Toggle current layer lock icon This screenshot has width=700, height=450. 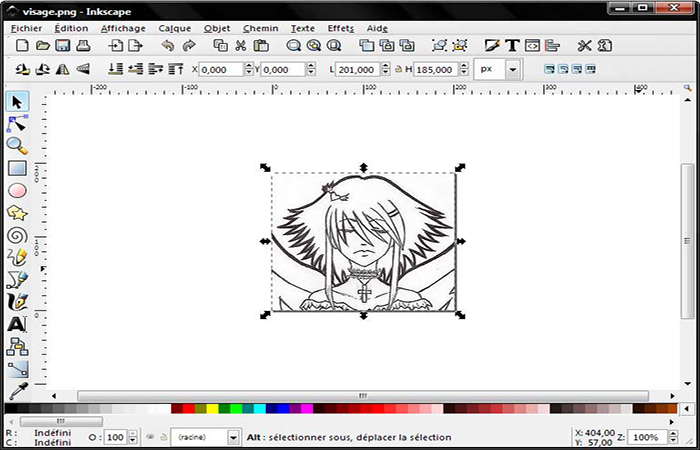[163, 438]
